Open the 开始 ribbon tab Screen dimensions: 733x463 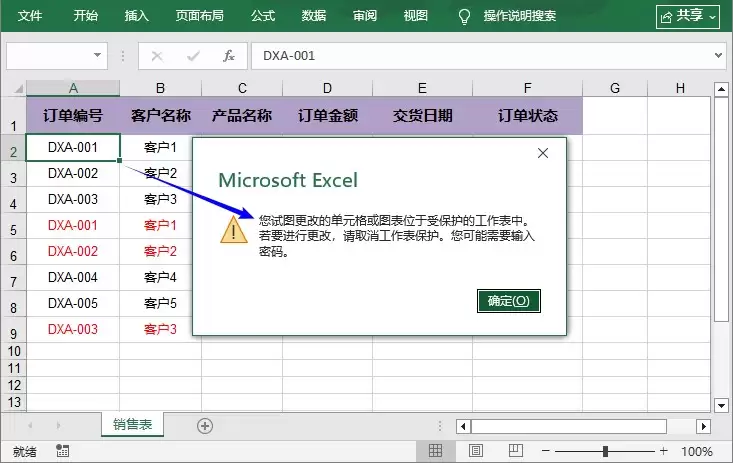tap(86, 16)
